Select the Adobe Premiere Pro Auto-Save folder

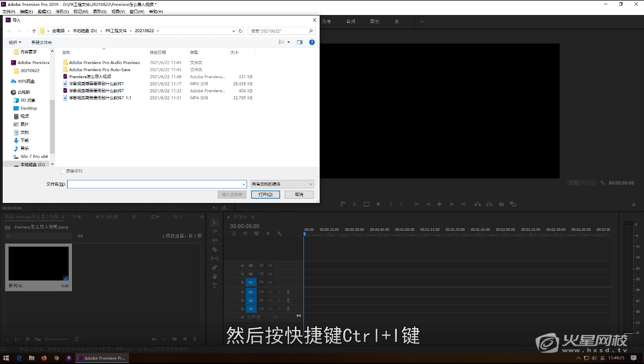tap(100, 70)
